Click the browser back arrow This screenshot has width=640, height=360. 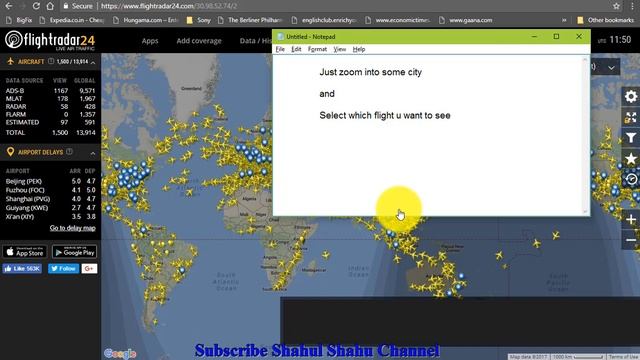(9, 6)
